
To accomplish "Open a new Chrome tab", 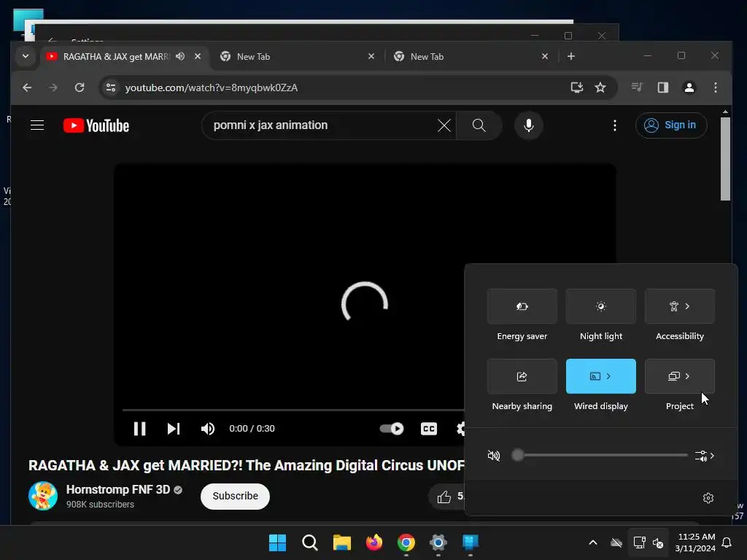I will (570, 56).
